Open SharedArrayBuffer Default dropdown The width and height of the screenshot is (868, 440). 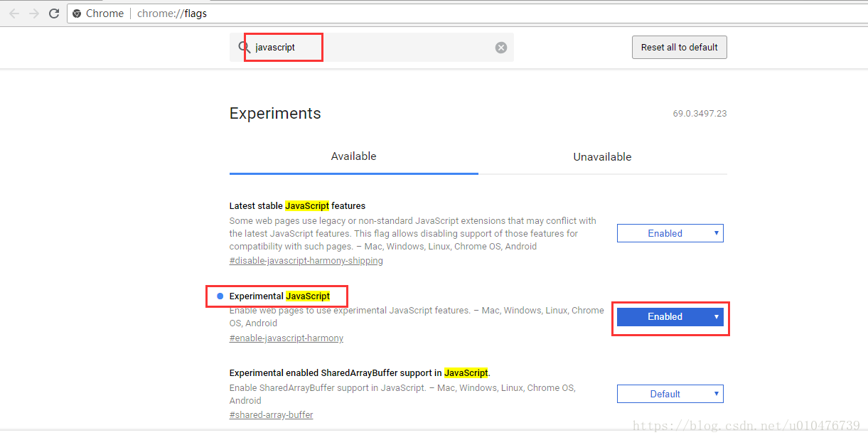point(670,394)
